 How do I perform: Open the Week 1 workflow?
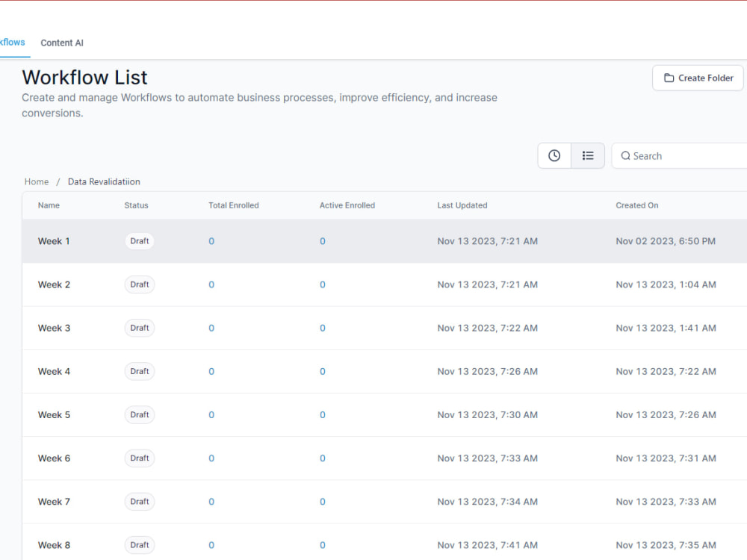[x=53, y=241]
